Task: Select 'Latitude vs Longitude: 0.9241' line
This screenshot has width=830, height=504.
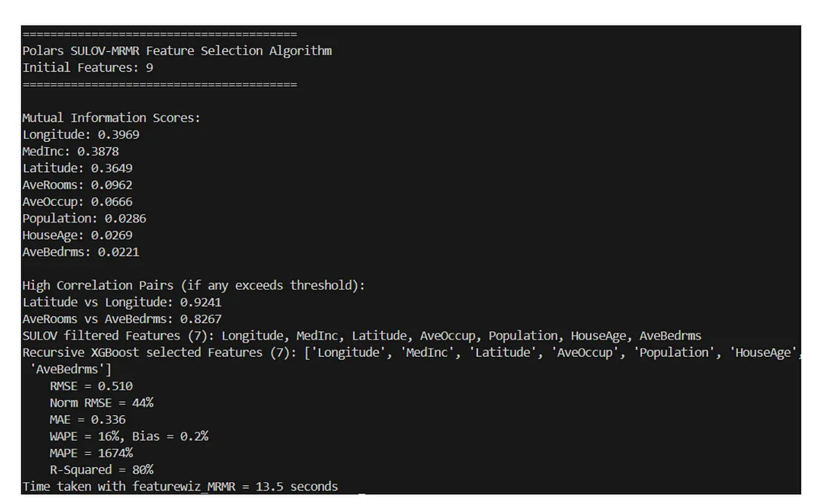Action: 121,303
